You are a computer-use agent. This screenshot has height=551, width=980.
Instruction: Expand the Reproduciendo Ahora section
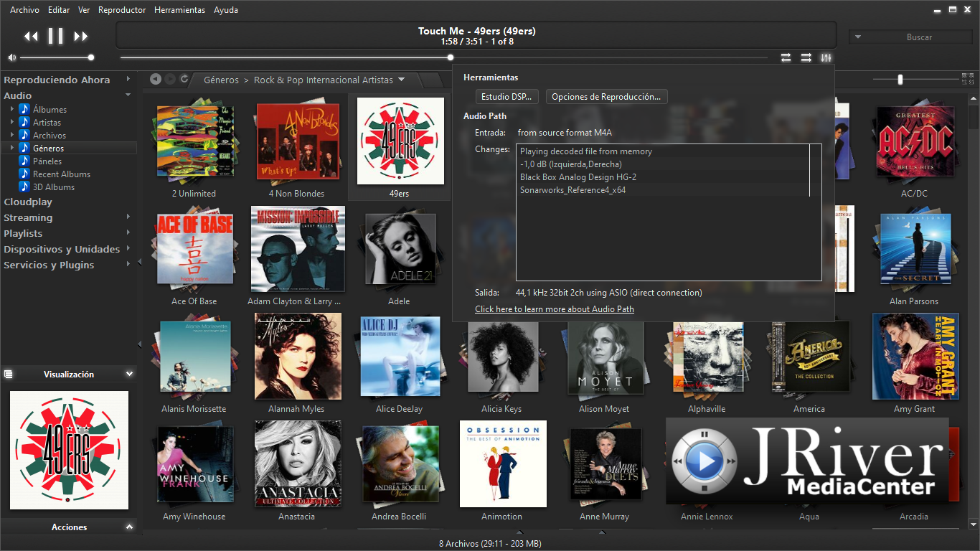[x=128, y=79]
